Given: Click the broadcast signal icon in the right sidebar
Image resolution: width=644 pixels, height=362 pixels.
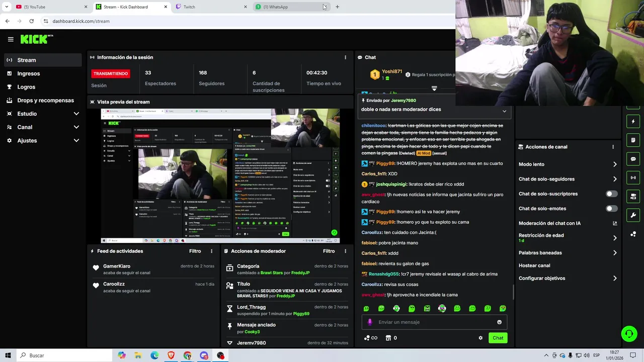Looking at the screenshot, I should point(633,177).
